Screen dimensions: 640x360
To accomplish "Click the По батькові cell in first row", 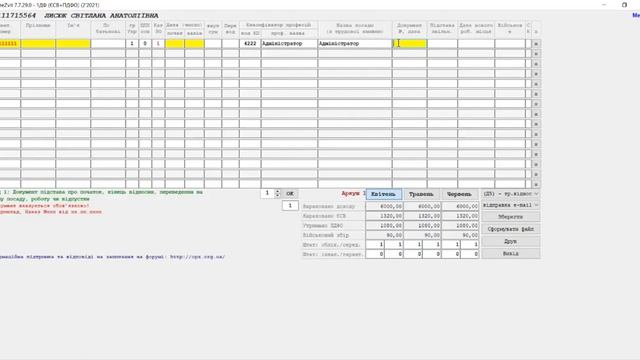I will [x=108, y=44].
